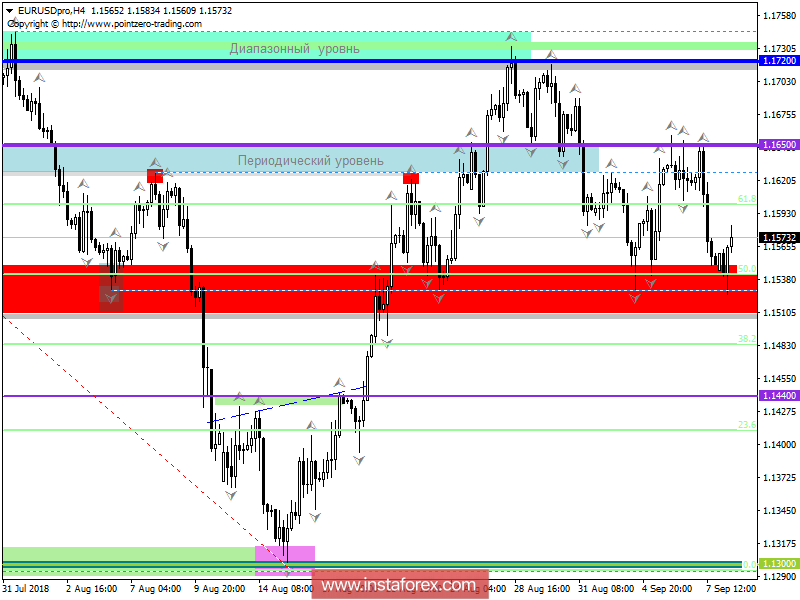The width and height of the screenshot is (800, 600).
Task: Click the 50.0 Fibonacci level label
Action: tap(747, 268)
